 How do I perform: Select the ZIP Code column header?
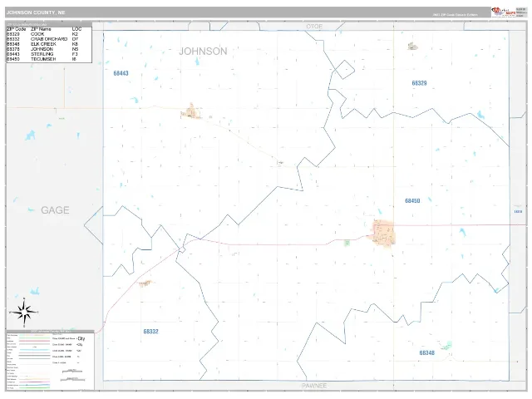pos(17,29)
